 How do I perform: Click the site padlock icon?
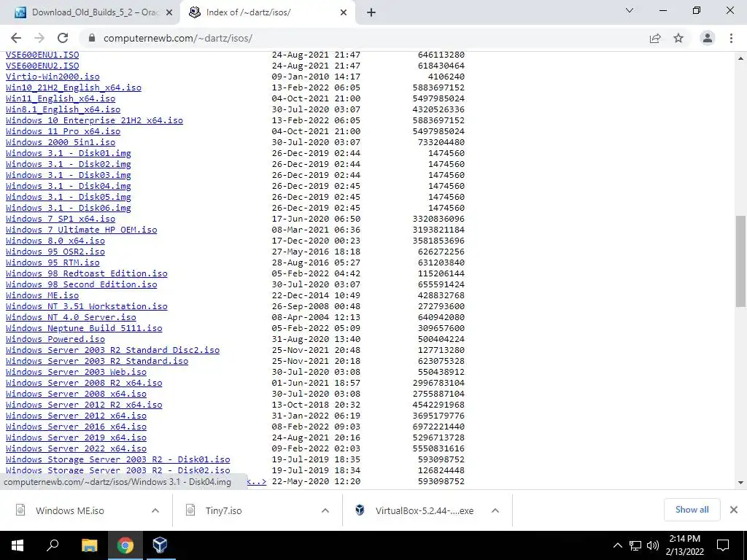[x=92, y=38]
